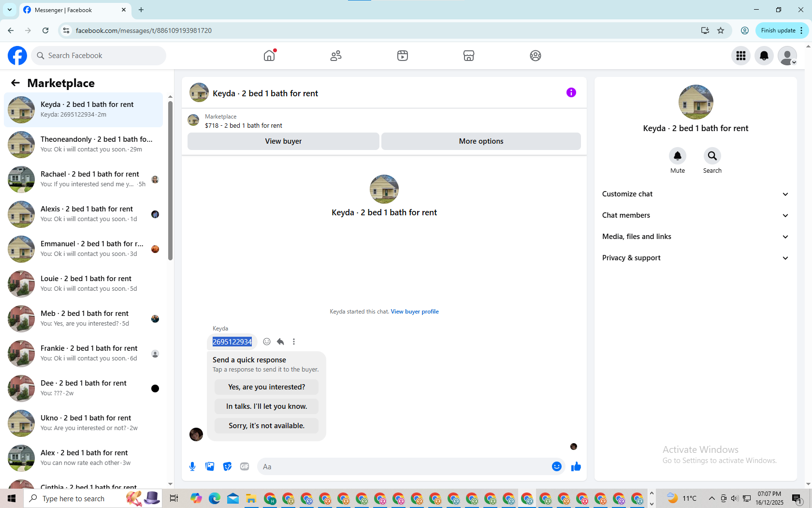Open the account profile avatar menu
This screenshot has width=812, height=508.
(x=787, y=56)
